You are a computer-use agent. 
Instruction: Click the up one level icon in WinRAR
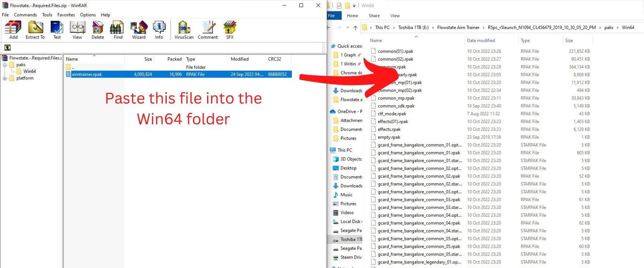[x=7, y=48]
